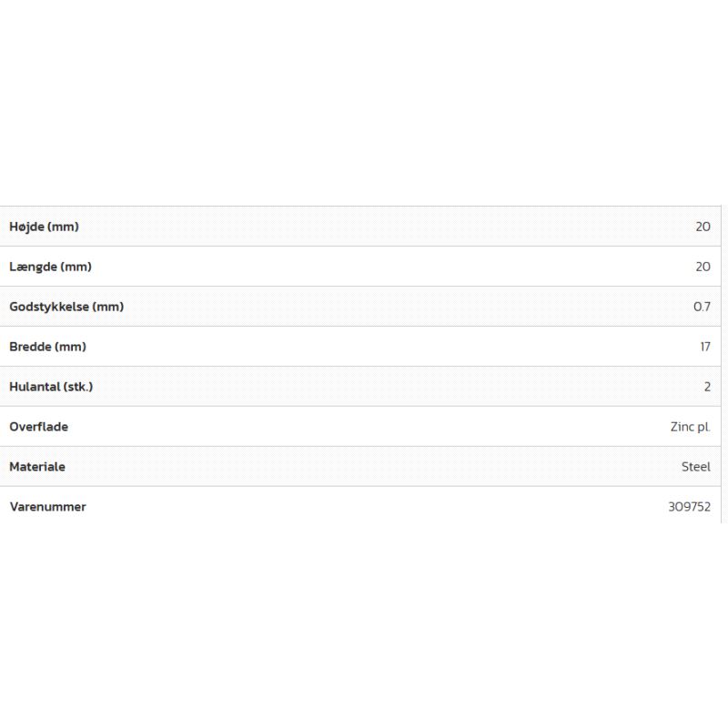Click the Højde (mm) label
The width and height of the screenshot is (728, 728).
tap(44, 227)
